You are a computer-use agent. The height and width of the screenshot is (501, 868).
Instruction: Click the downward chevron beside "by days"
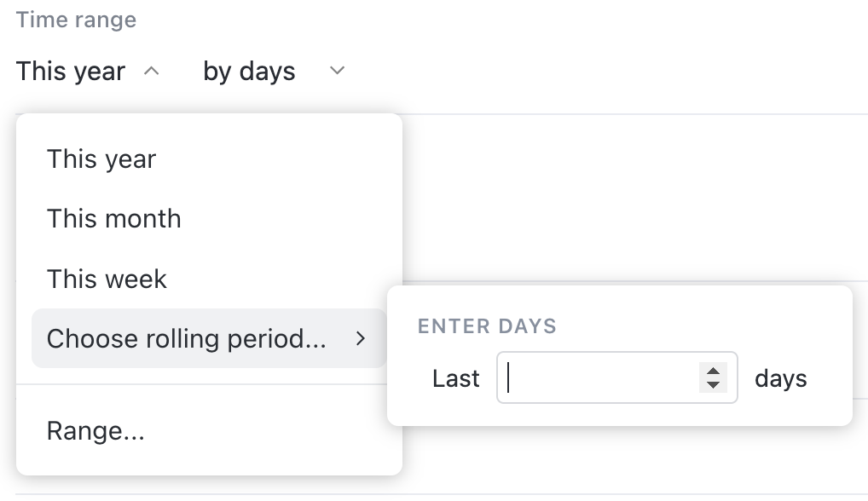click(x=336, y=72)
